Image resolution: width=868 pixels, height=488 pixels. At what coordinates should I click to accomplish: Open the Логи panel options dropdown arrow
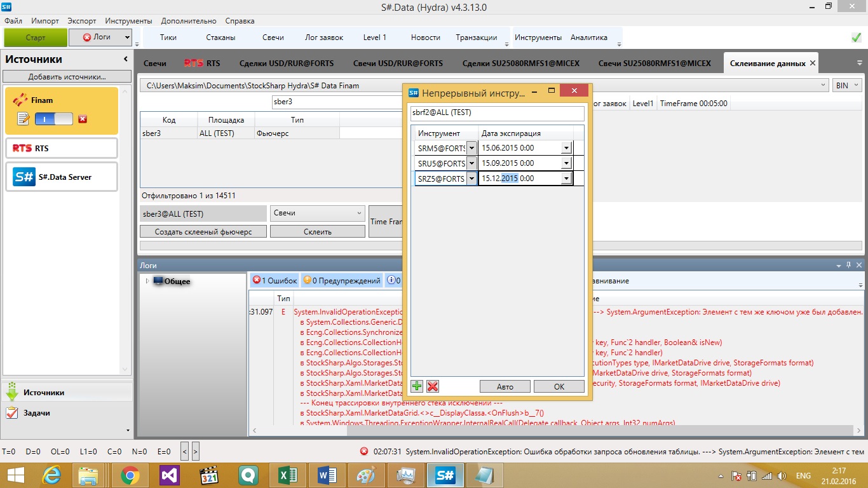[838, 265]
